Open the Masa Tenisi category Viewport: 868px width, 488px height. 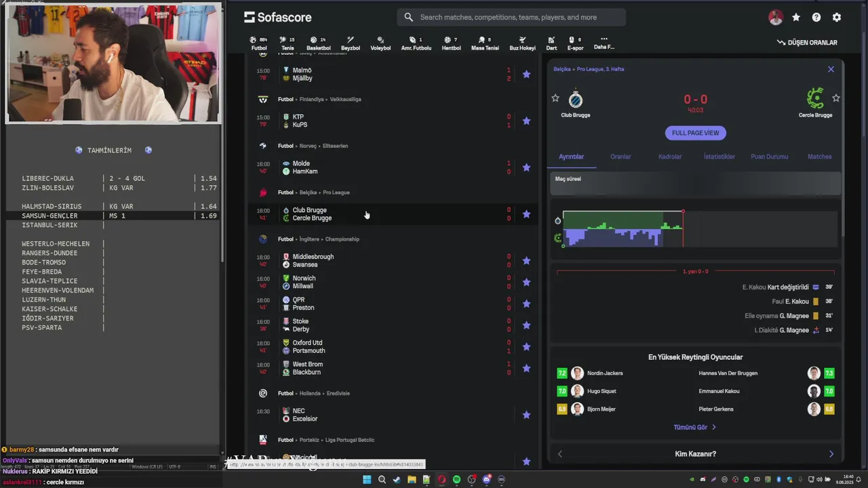click(485, 43)
